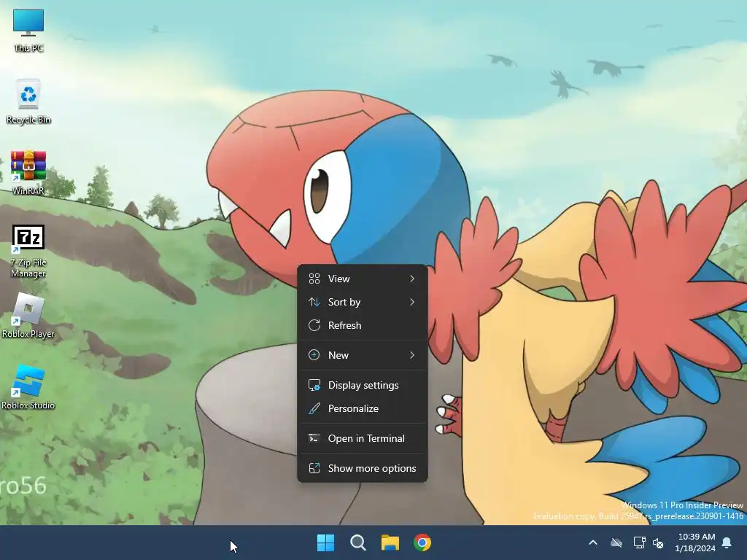Screen dimensions: 747x560
Task: Open the New submenu
Action: [x=363, y=355]
